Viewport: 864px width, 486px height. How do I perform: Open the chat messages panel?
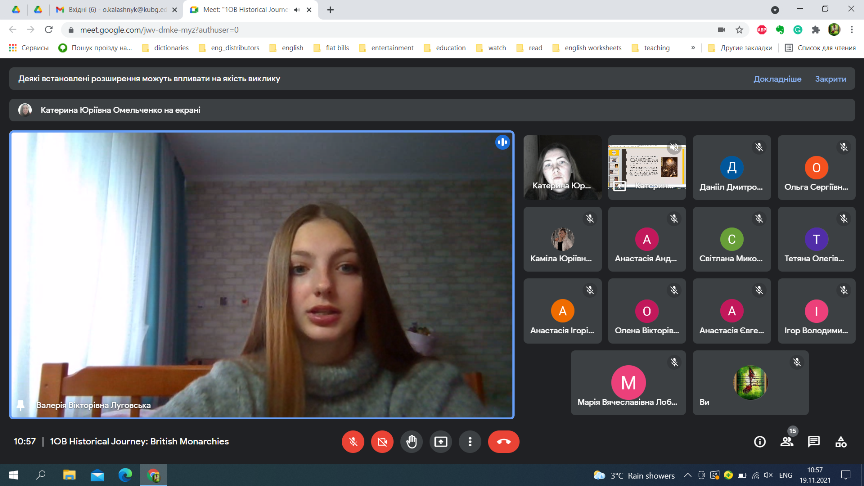point(814,441)
